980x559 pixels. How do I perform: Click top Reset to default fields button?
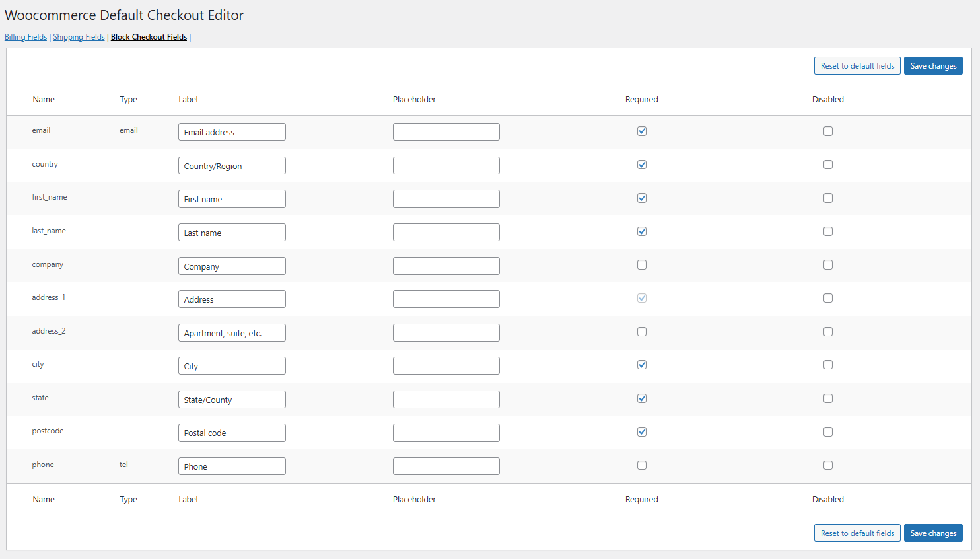[857, 66]
